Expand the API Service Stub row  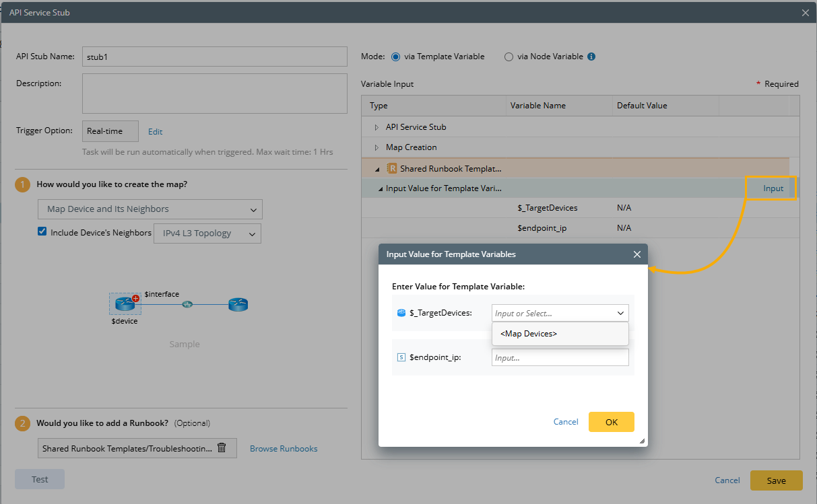(x=377, y=127)
